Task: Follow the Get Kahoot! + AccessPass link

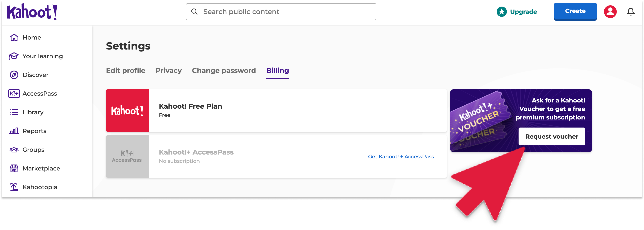Action: (x=401, y=157)
